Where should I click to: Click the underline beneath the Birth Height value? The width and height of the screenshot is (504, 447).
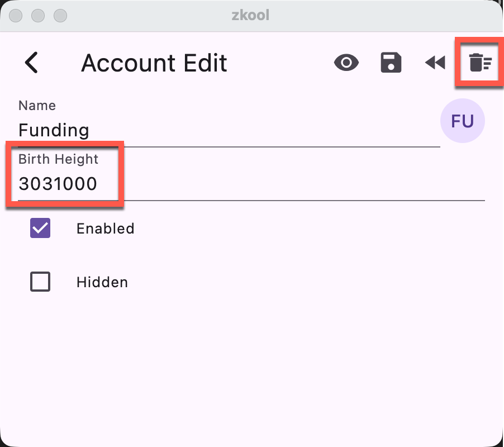(251, 199)
